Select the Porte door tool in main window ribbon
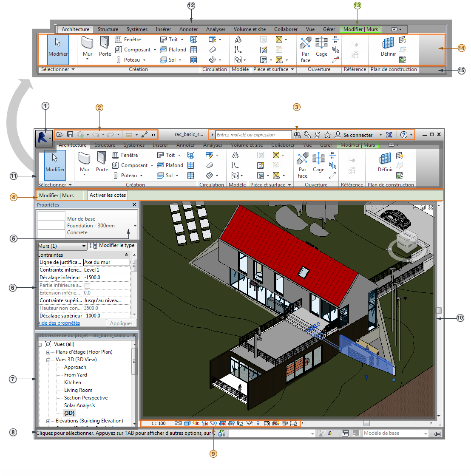The width and height of the screenshot is (471, 476). pos(102,162)
